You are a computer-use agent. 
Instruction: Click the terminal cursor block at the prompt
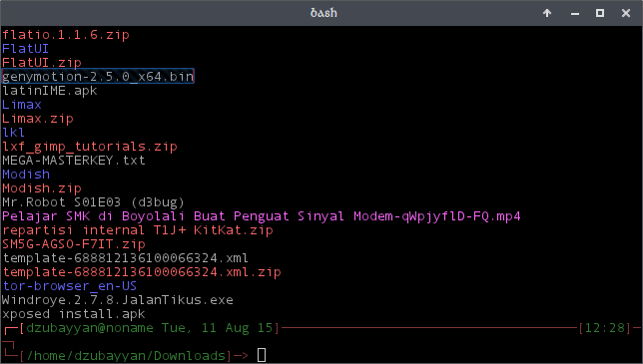pyautogui.click(x=262, y=355)
